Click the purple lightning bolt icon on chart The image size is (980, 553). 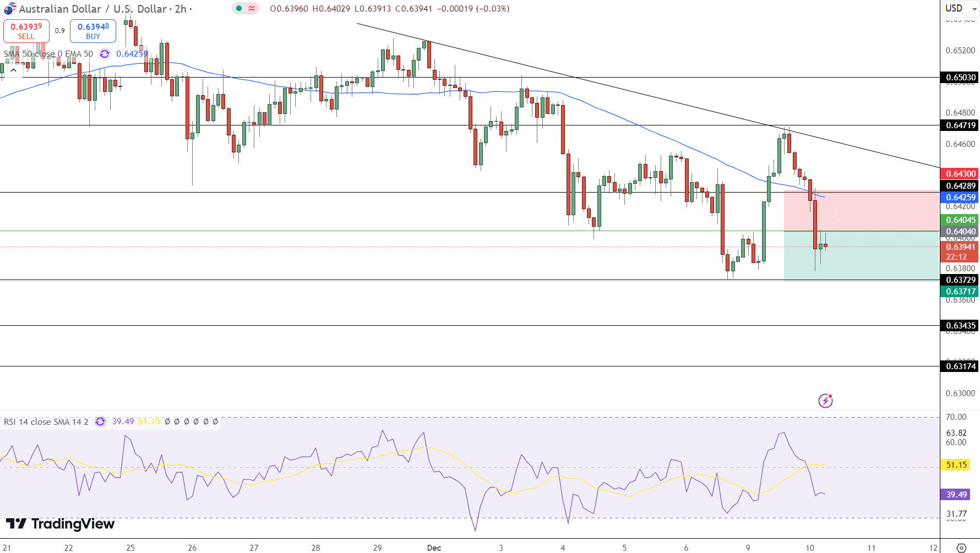click(x=825, y=401)
